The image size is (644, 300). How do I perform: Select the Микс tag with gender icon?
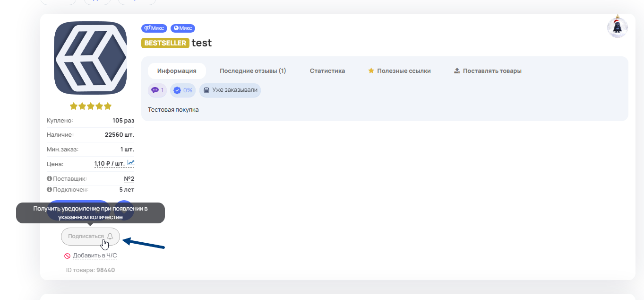(154, 28)
